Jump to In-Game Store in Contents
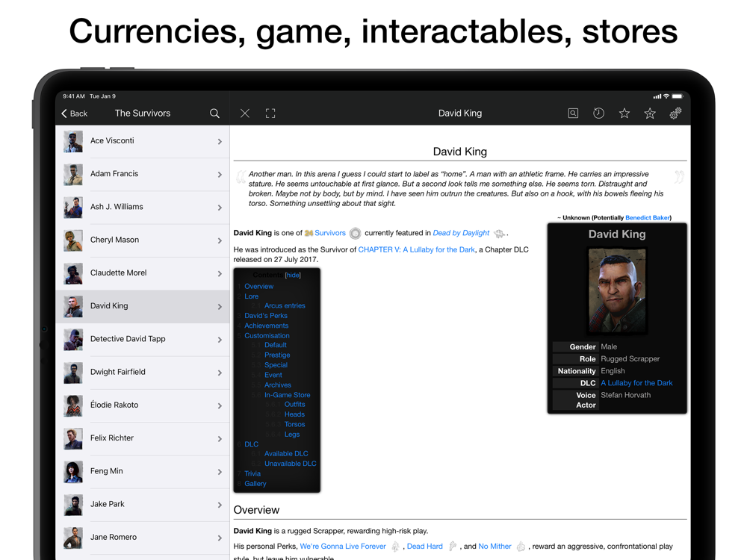This screenshot has width=747, height=560. click(x=288, y=395)
